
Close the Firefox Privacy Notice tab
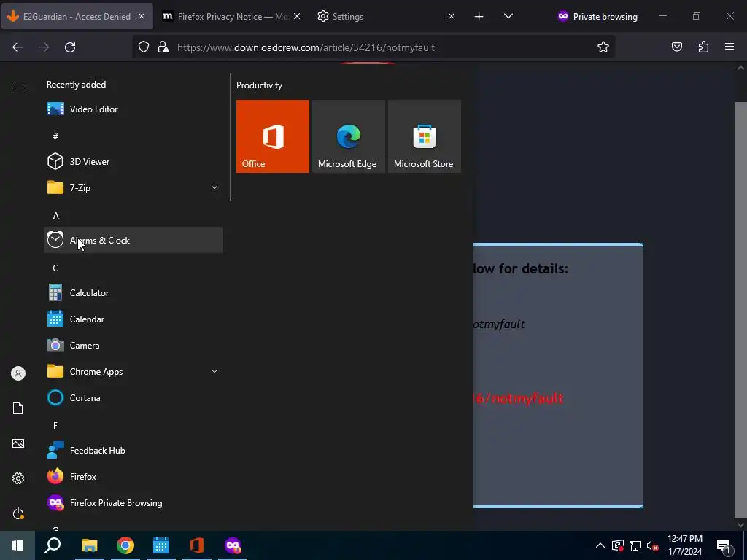tap(297, 16)
